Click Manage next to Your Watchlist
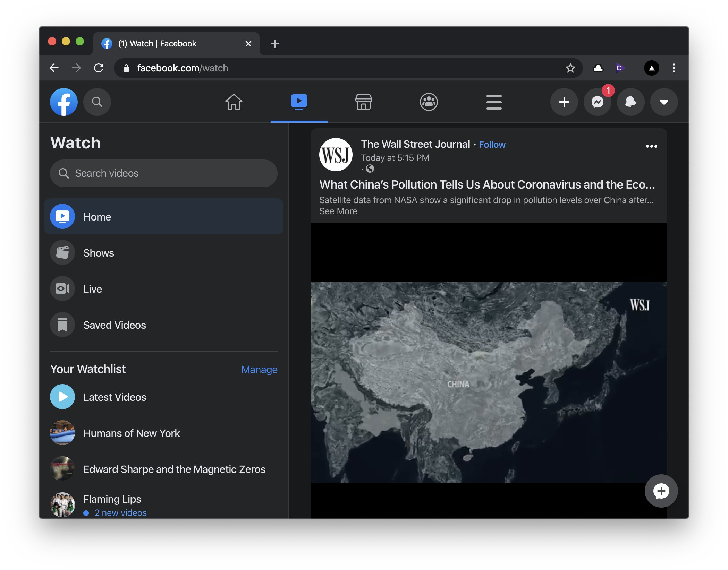 [x=259, y=370]
